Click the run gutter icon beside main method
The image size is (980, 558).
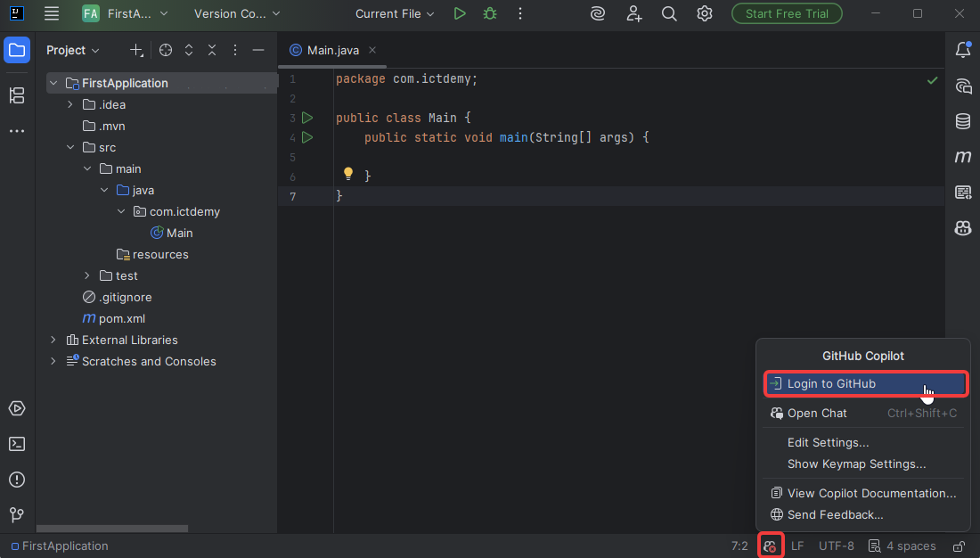coord(306,137)
